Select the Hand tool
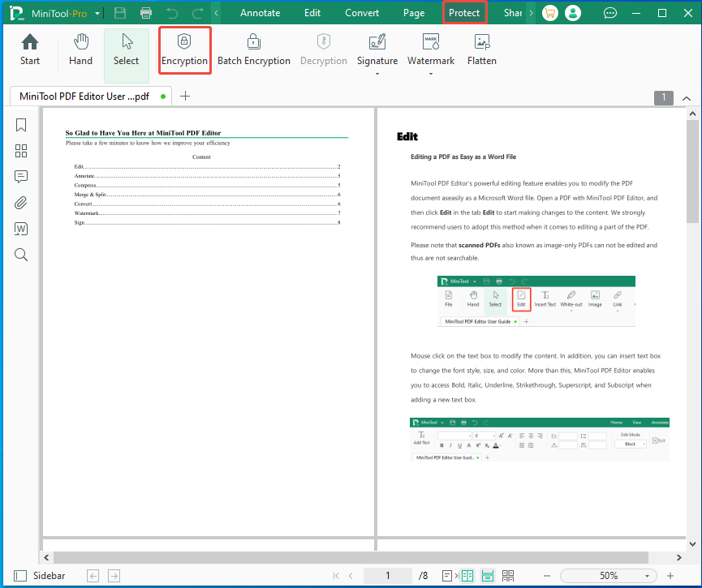Viewport: 702px width, 588px height. (80, 50)
